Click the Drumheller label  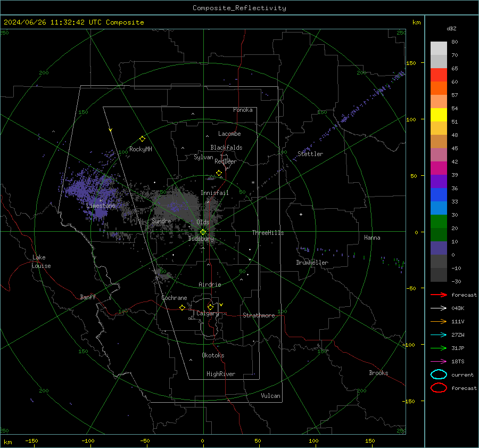click(312, 263)
